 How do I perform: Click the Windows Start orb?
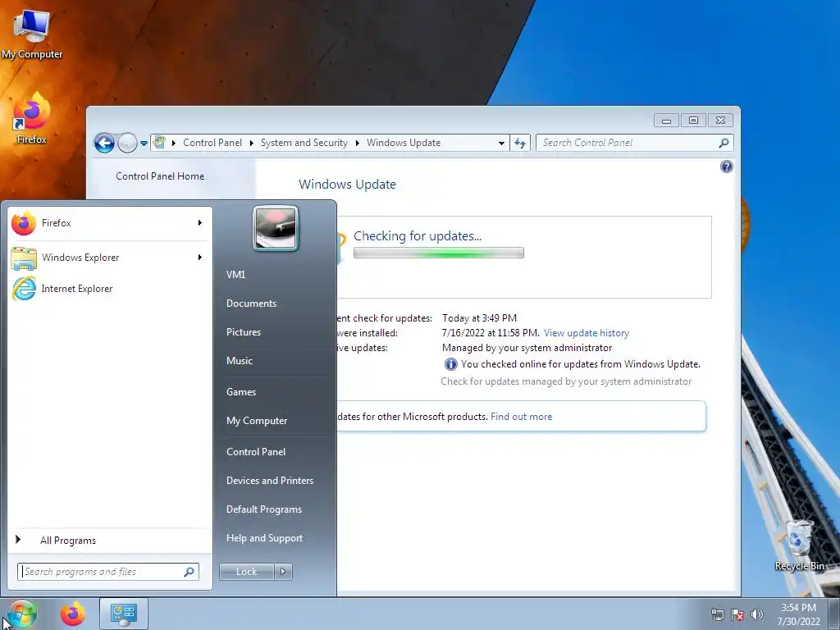pos(21,614)
